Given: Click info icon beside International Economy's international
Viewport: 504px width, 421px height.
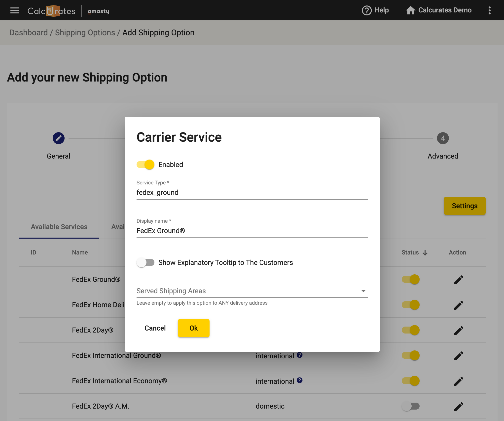Looking at the screenshot, I should pyautogui.click(x=300, y=380).
